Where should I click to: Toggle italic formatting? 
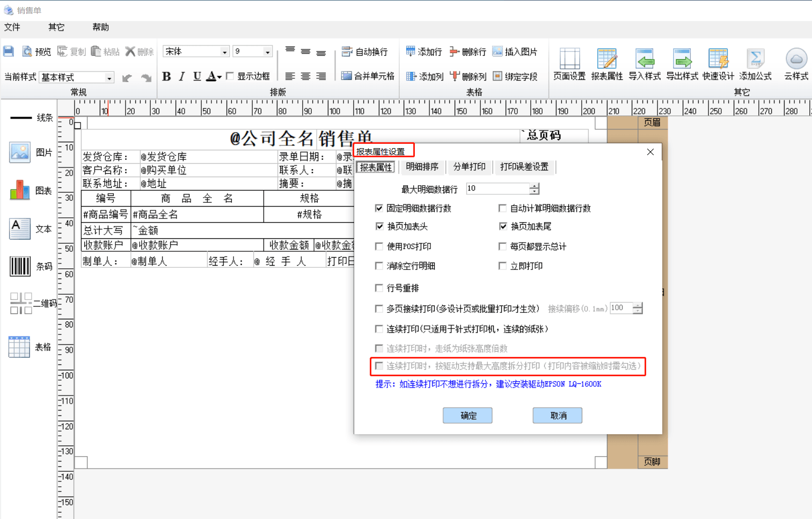tap(182, 76)
